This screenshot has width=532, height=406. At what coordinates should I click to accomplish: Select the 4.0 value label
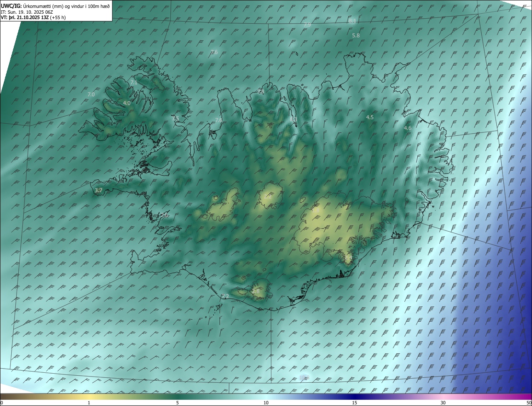pos(127,103)
